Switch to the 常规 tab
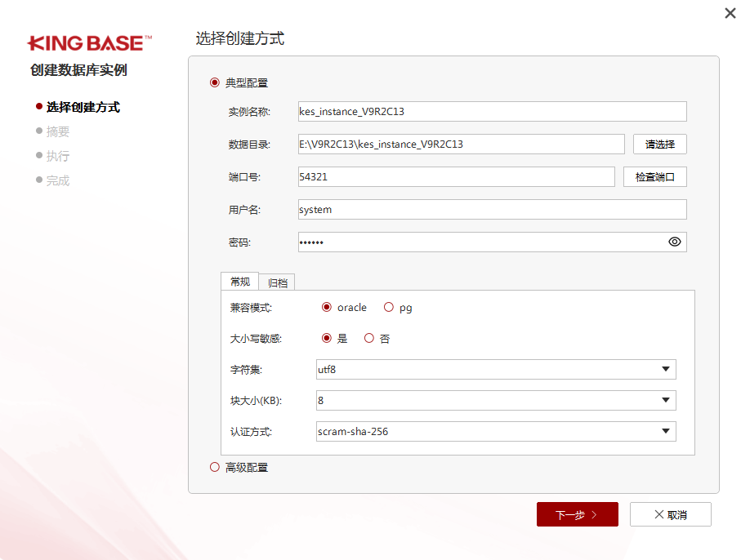This screenshot has height=560, width=741. coord(240,282)
